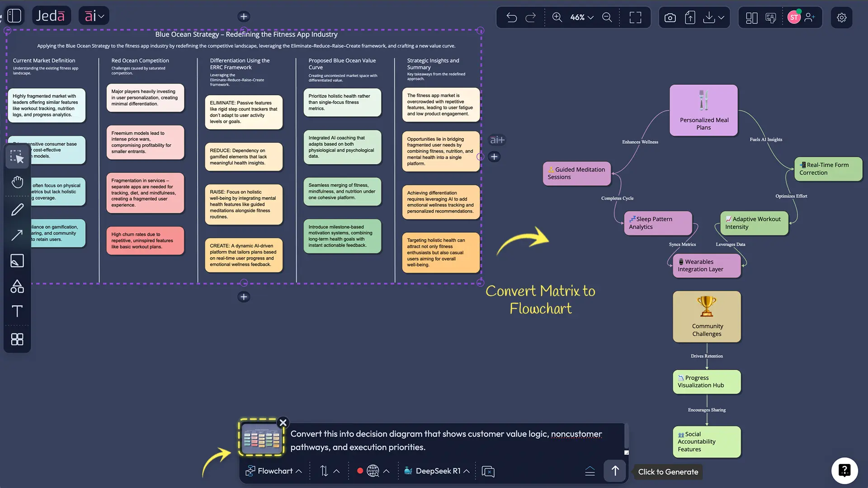Invite a collaborator to the board
Screen dimensions: 868x488
click(x=810, y=17)
